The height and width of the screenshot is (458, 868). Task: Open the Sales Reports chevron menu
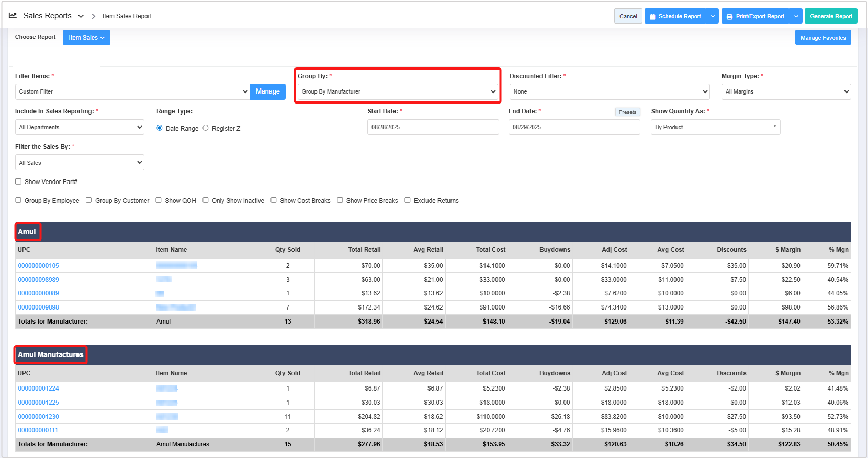click(x=81, y=16)
